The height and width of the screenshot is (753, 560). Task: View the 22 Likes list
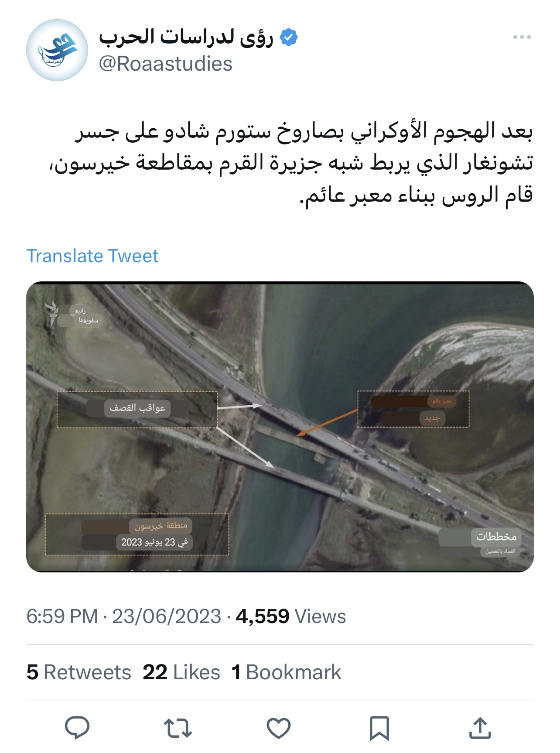[x=181, y=672]
